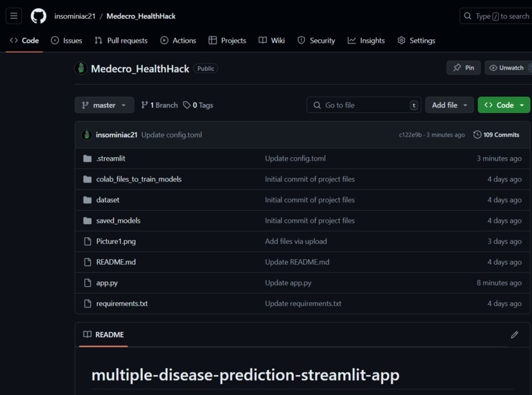Viewport: 532px width, 395px height.
Task: View the 109 Commits history
Action: click(496, 135)
